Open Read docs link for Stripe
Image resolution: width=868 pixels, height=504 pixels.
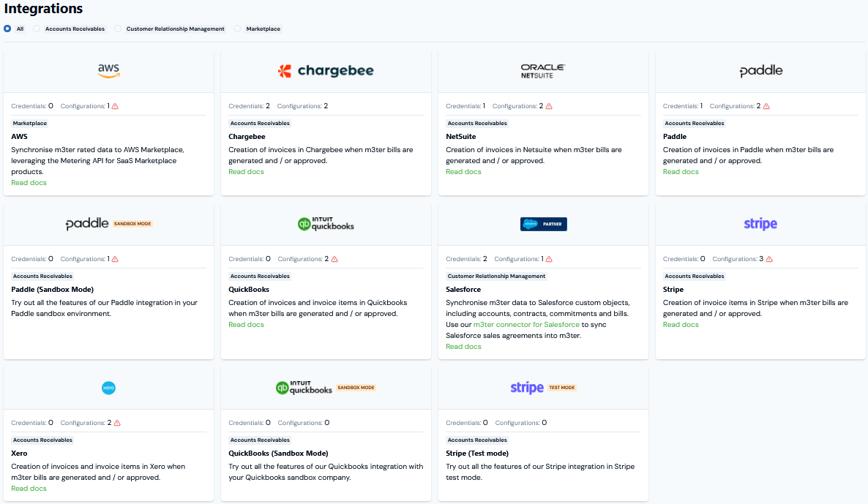[x=681, y=324]
